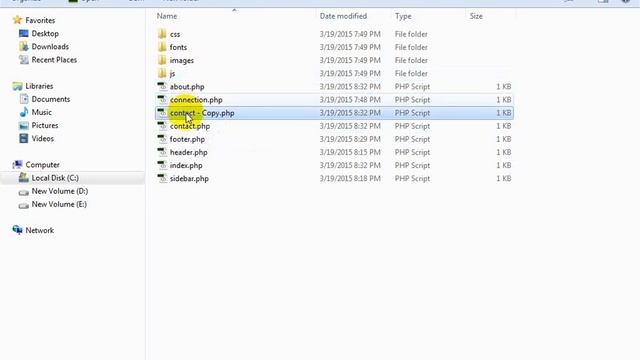Select the js folder icon
Screen dimensions: 640x360
(x=162, y=73)
